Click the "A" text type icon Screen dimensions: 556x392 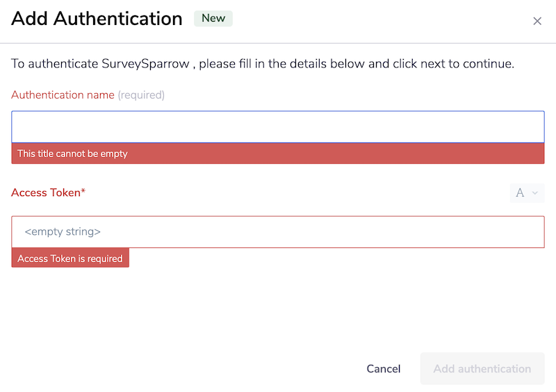[520, 193]
